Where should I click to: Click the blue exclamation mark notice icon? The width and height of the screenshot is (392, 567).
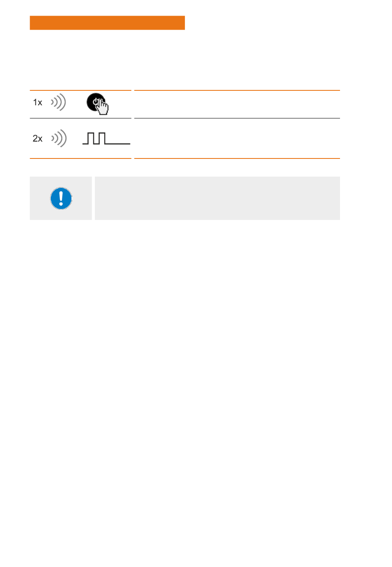tap(61, 198)
